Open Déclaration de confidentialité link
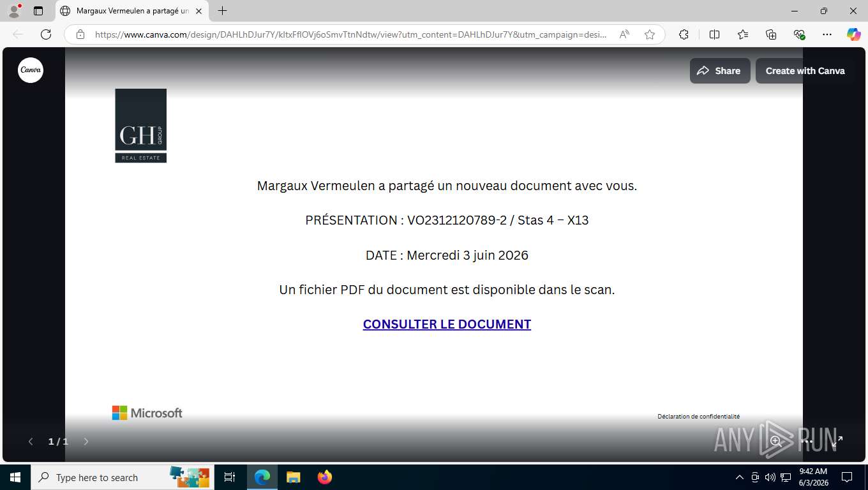 coord(698,417)
